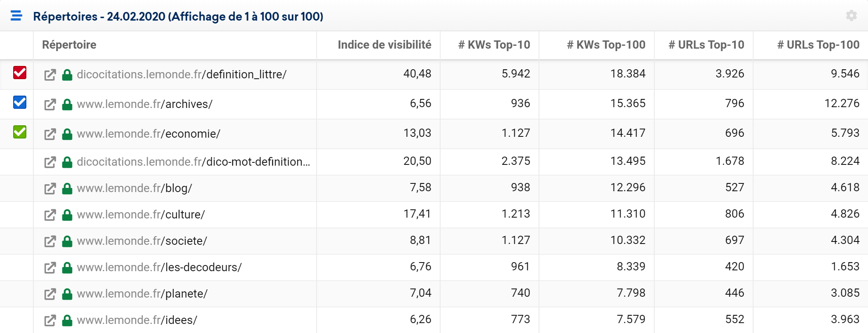868x333 pixels.
Task: Open the blue hamburger menu icon
Action: click(16, 16)
